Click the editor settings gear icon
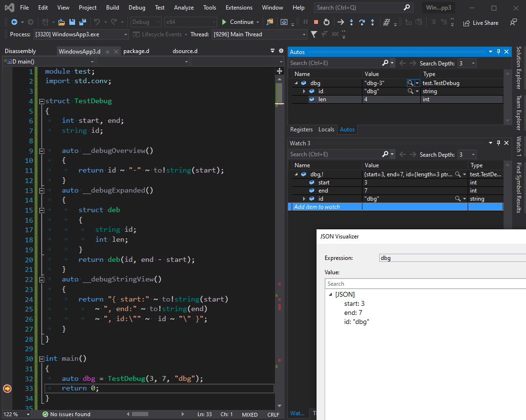 281,51
